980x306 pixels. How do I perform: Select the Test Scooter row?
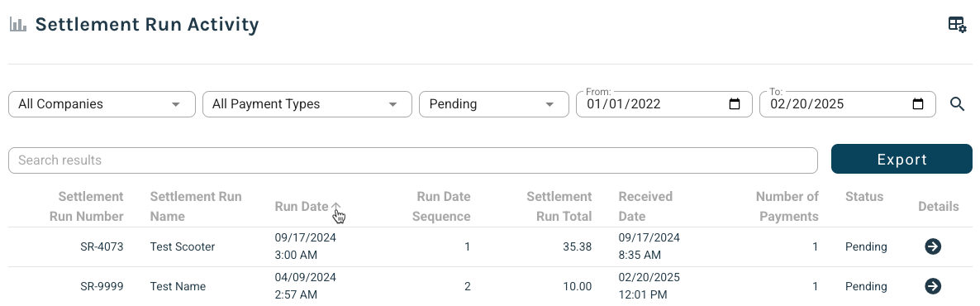(490, 246)
